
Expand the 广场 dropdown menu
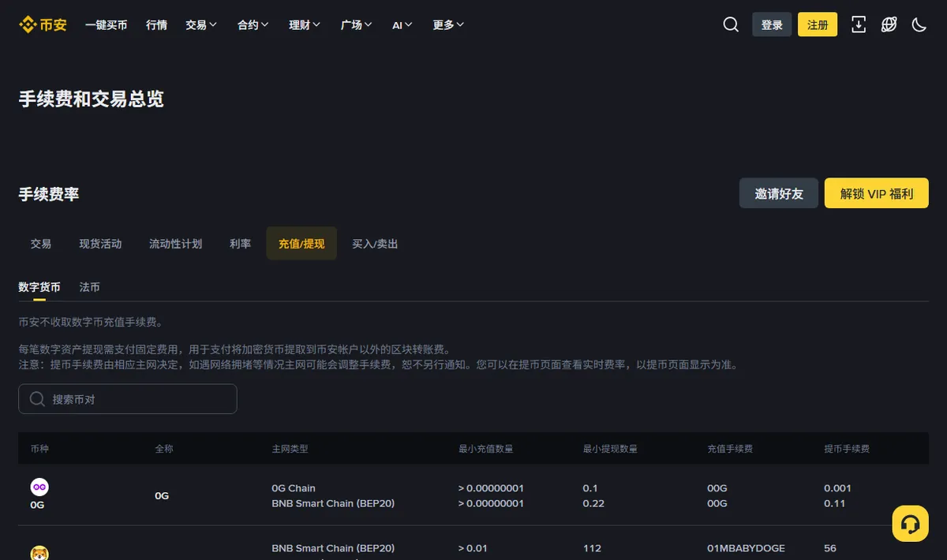tap(357, 25)
